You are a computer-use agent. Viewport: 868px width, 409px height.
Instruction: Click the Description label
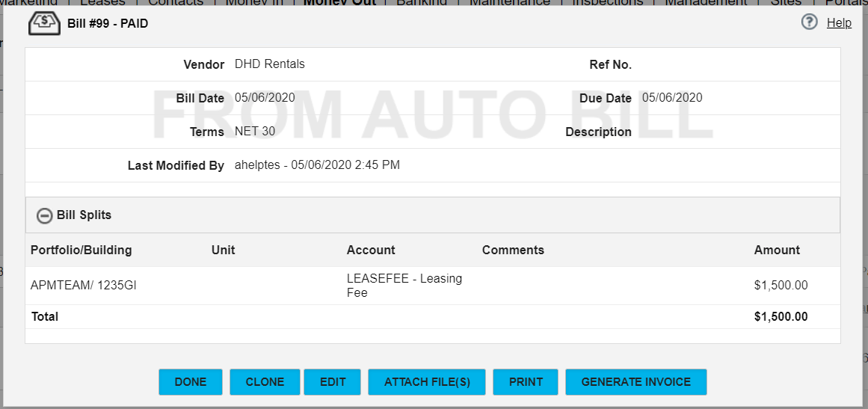coord(598,132)
